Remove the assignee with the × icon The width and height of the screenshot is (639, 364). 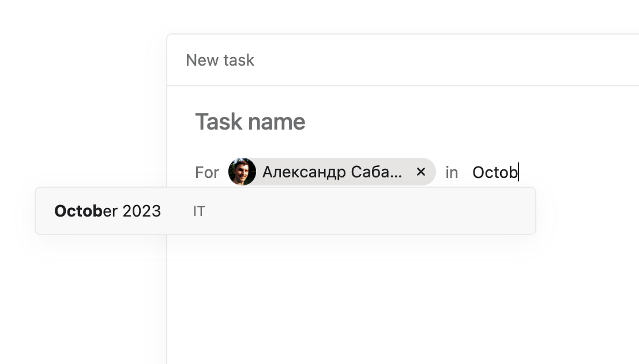pyautogui.click(x=421, y=172)
